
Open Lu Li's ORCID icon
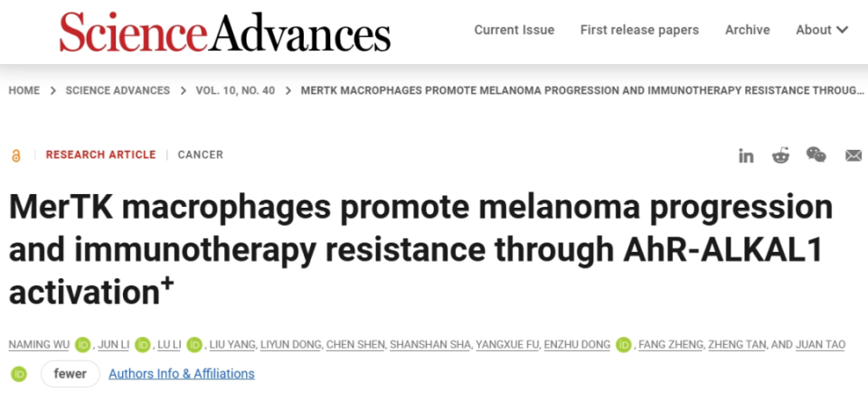[195, 344]
